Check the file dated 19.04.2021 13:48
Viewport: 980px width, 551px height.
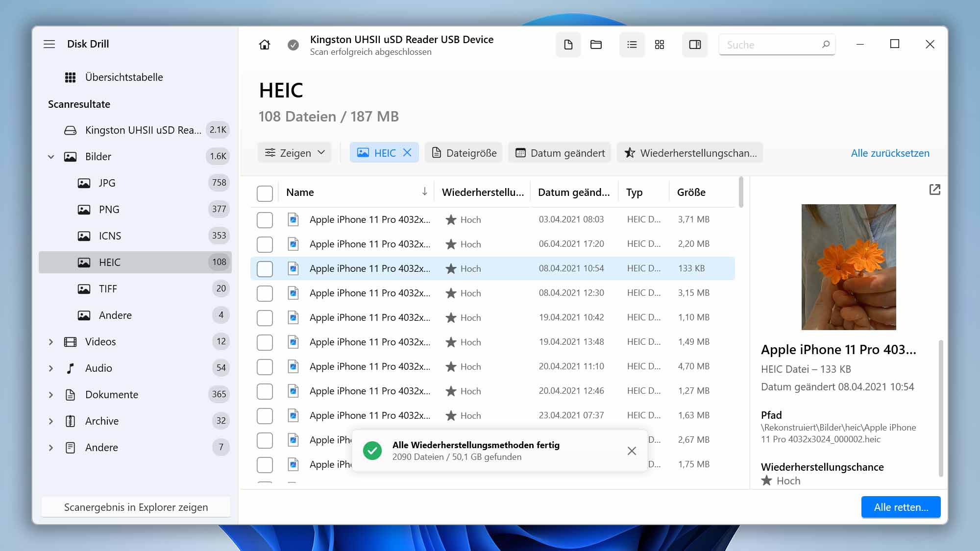point(265,342)
